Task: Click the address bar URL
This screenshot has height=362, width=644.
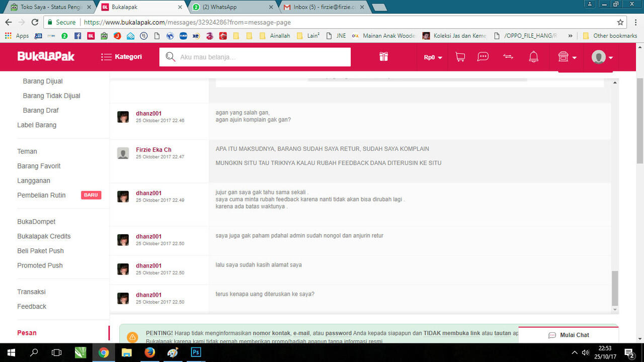Action: [x=187, y=22]
